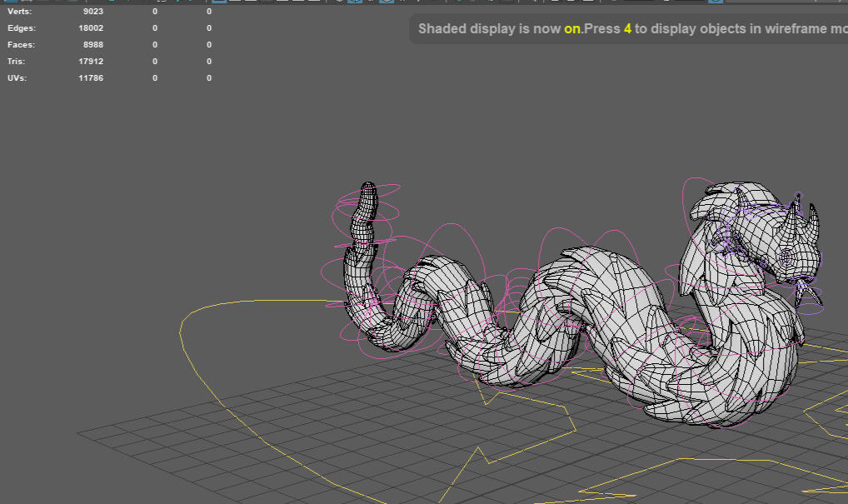
Task: Click the UVs label in the HUD
Action: coord(18,78)
